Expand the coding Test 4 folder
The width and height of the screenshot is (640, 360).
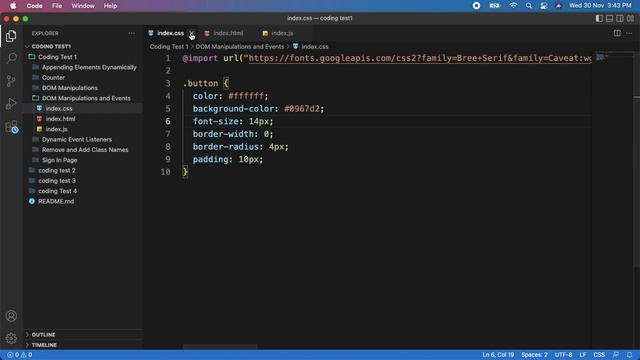click(x=83, y=191)
